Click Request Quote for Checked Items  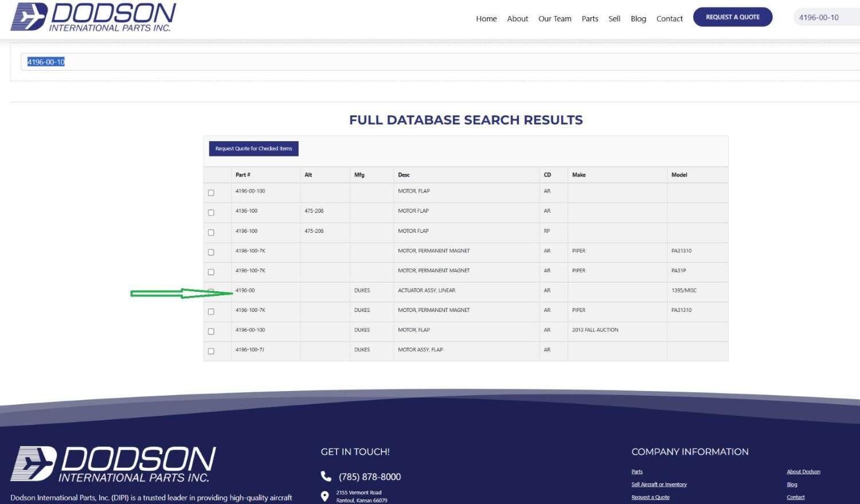click(x=253, y=149)
